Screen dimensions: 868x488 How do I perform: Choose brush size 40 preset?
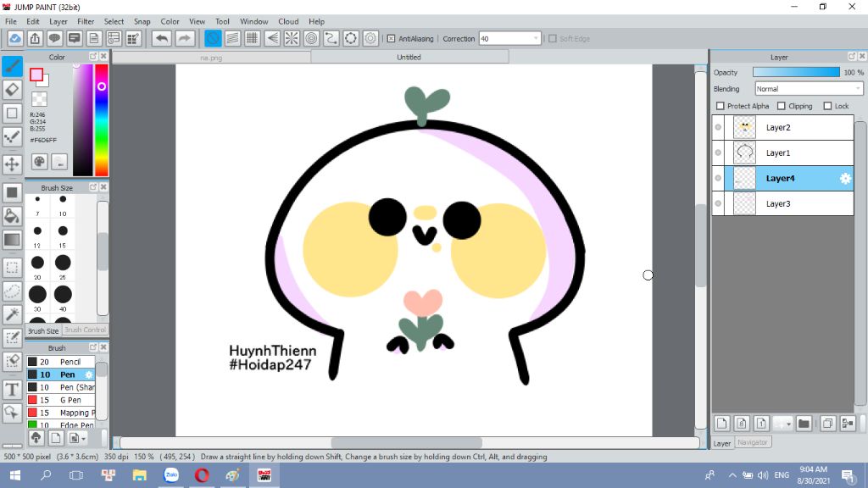pos(63,296)
